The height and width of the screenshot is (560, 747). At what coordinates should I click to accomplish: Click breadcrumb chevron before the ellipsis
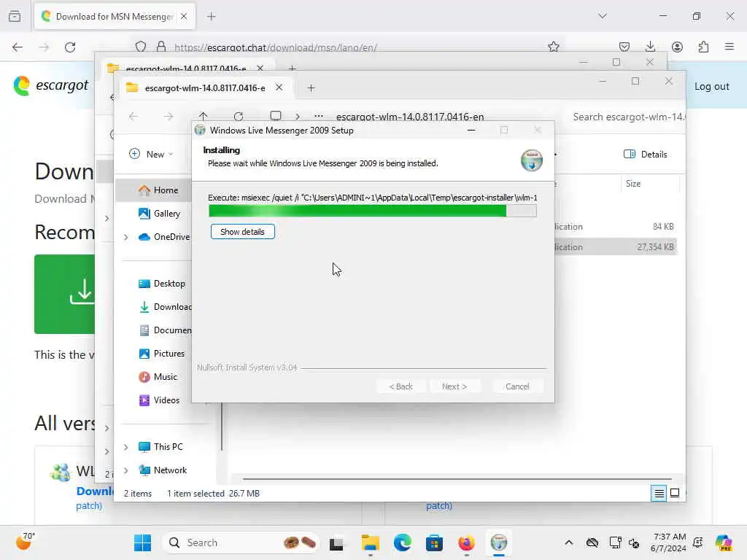(298, 116)
